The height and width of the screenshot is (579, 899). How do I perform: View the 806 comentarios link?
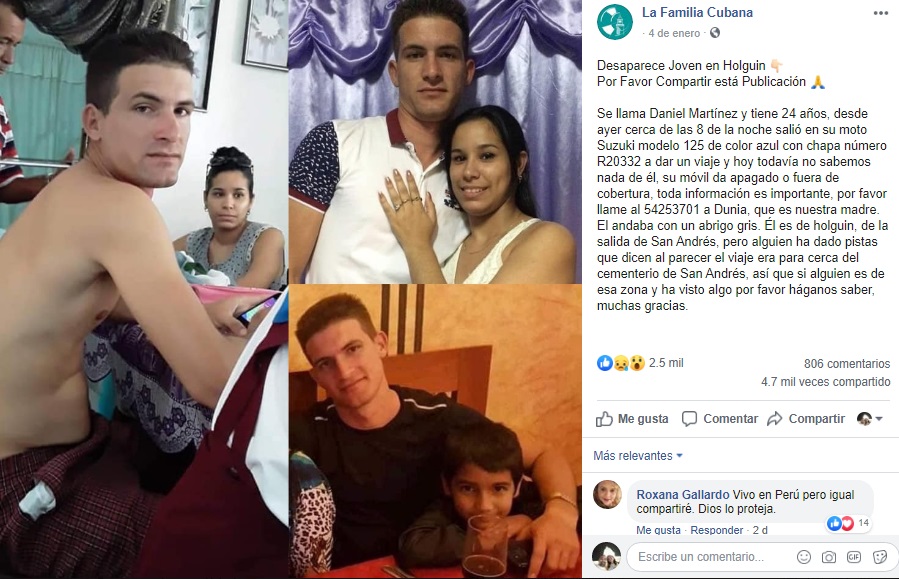coord(847,363)
